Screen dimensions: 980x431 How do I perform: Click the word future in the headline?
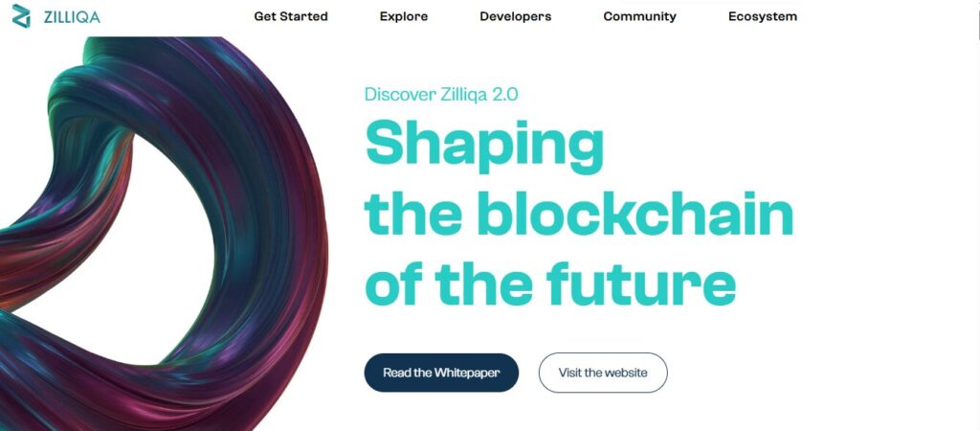click(641, 284)
